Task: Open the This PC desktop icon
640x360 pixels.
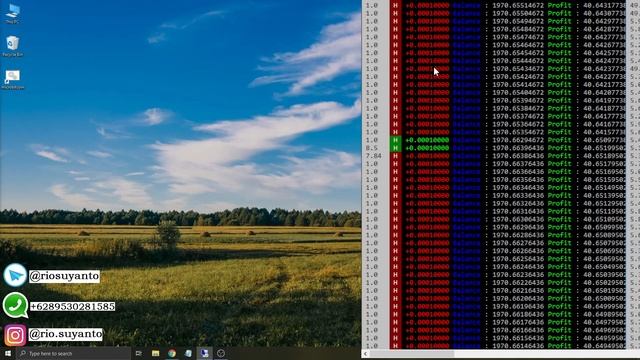Action: click(x=12, y=13)
